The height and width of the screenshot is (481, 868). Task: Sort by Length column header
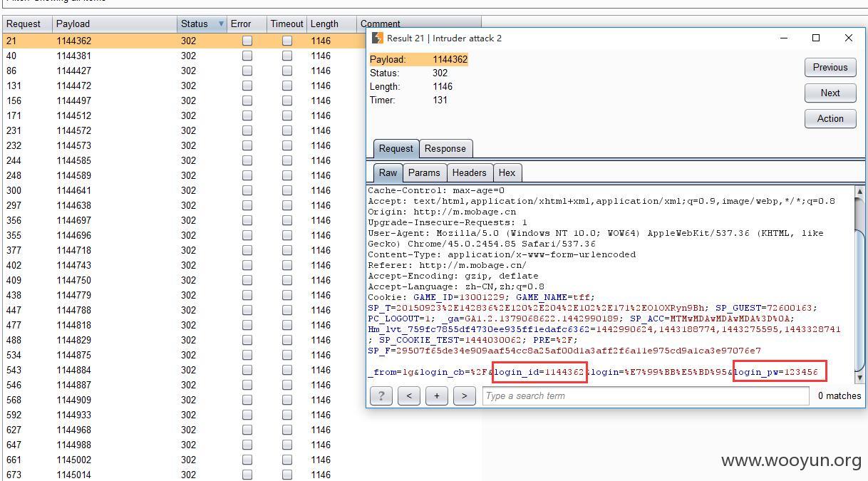pyautogui.click(x=331, y=24)
